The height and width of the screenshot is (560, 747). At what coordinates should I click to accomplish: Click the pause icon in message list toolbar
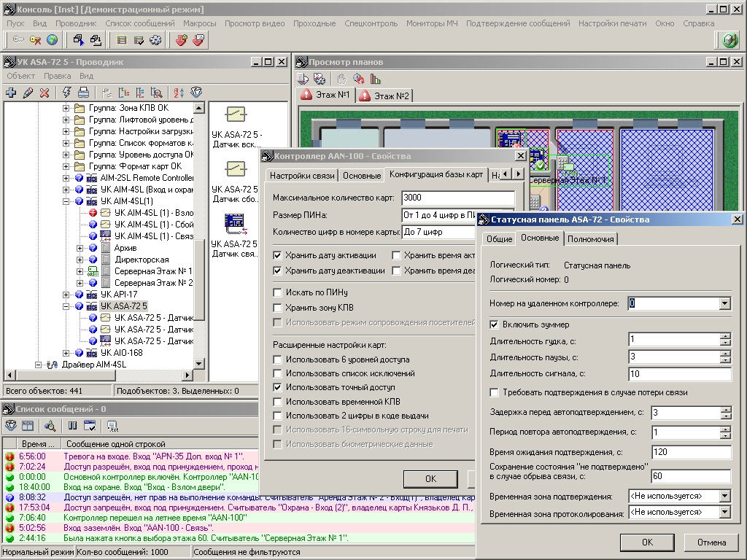[73, 426]
